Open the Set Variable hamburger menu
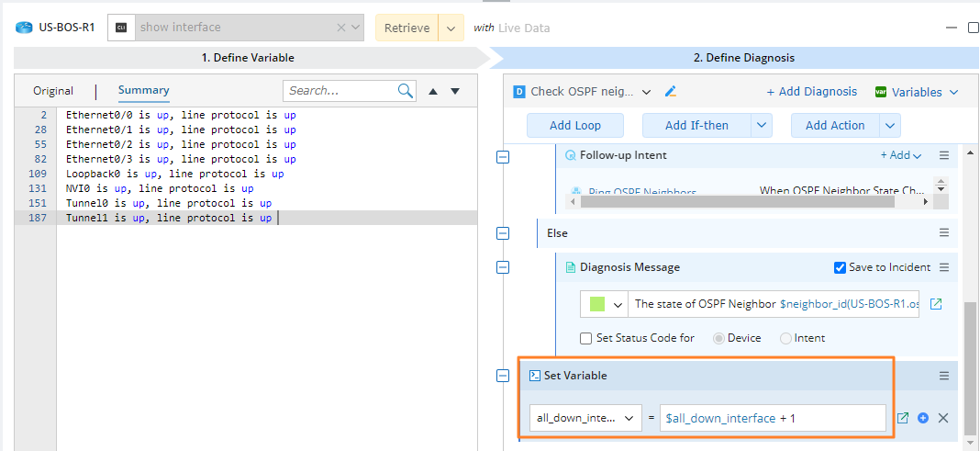The width and height of the screenshot is (980, 451). click(x=944, y=376)
